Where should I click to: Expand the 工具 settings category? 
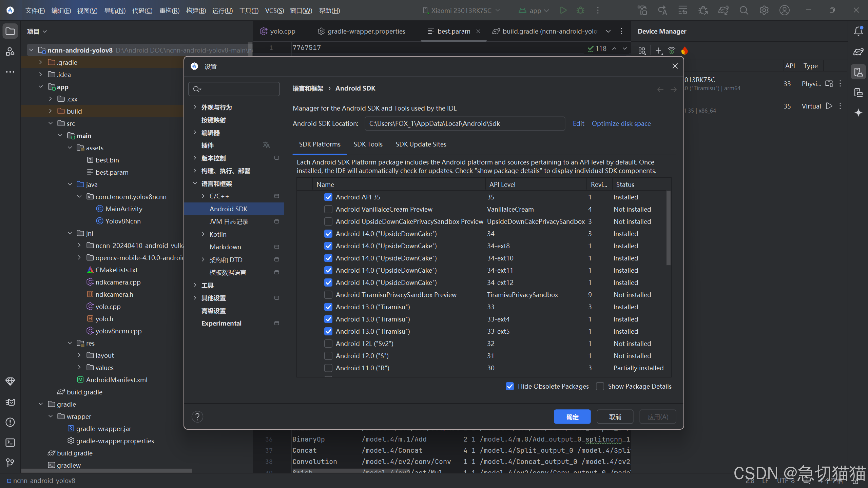pyautogui.click(x=195, y=285)
